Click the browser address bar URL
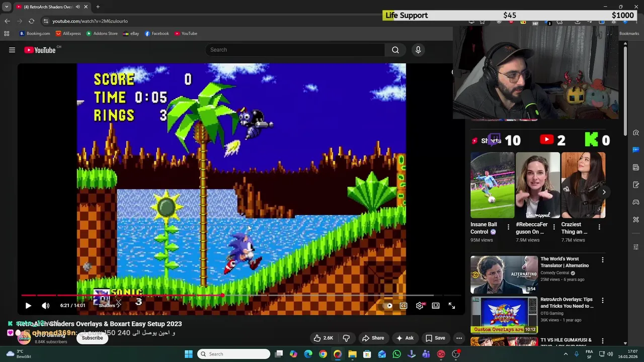Image resolution: width=644 pixels, height=362 pixels. tap(90, 21)
